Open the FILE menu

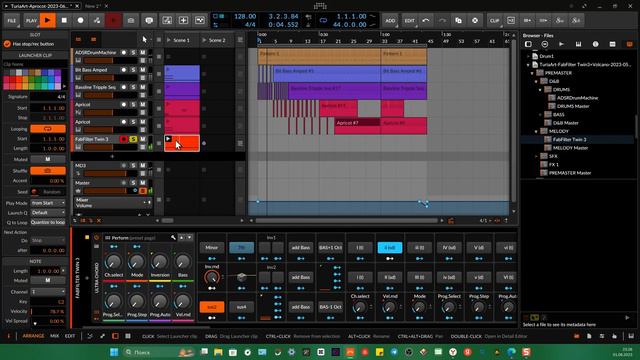(x=12, y=20)
